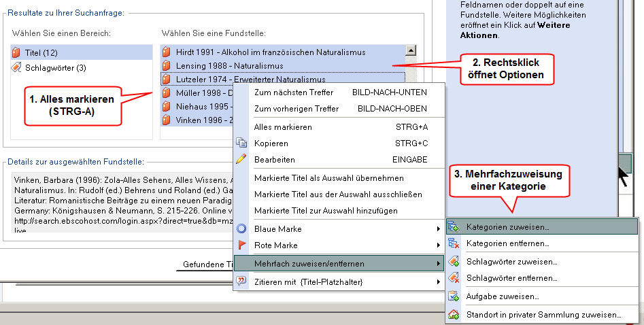Select Alles markieren menu entry

point(339,127)
